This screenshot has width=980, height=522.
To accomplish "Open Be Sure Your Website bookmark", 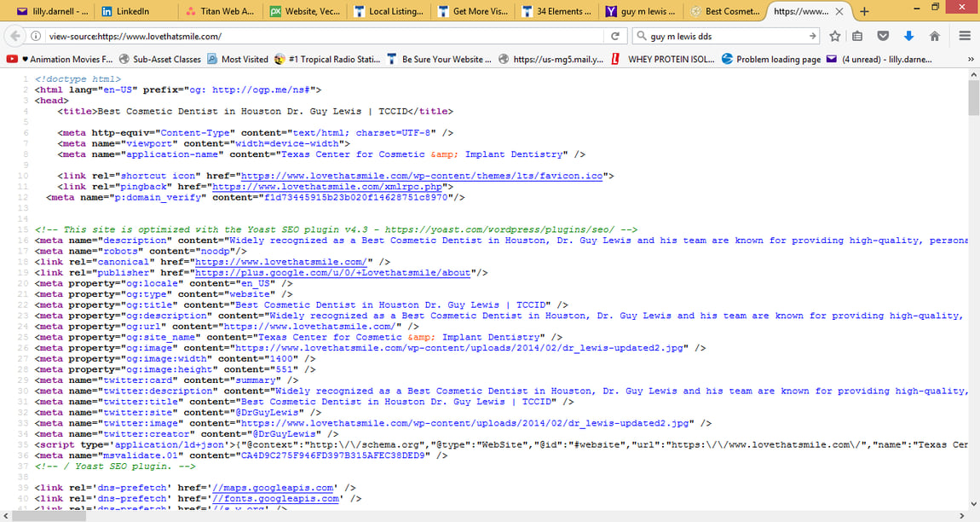I will point(440,60).
